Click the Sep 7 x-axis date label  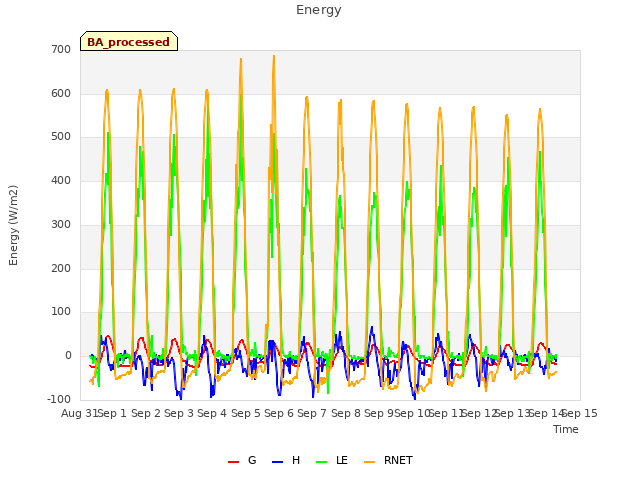[312, 413]
